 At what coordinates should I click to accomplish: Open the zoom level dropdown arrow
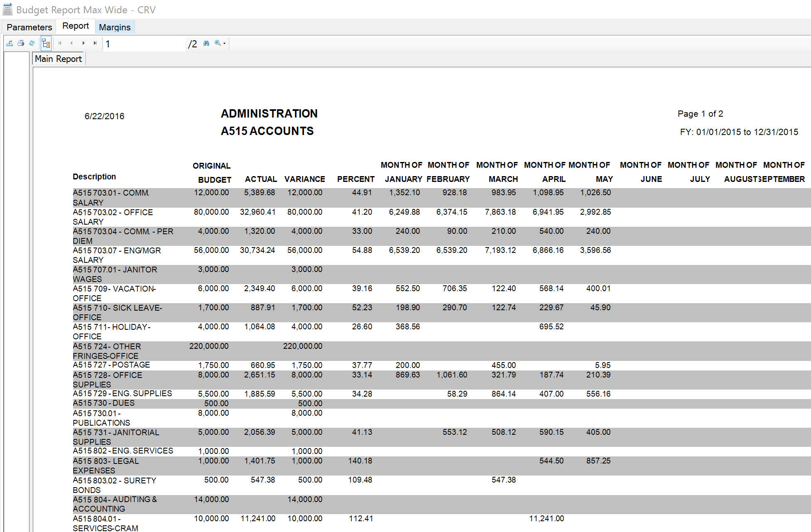click(225, 43)
